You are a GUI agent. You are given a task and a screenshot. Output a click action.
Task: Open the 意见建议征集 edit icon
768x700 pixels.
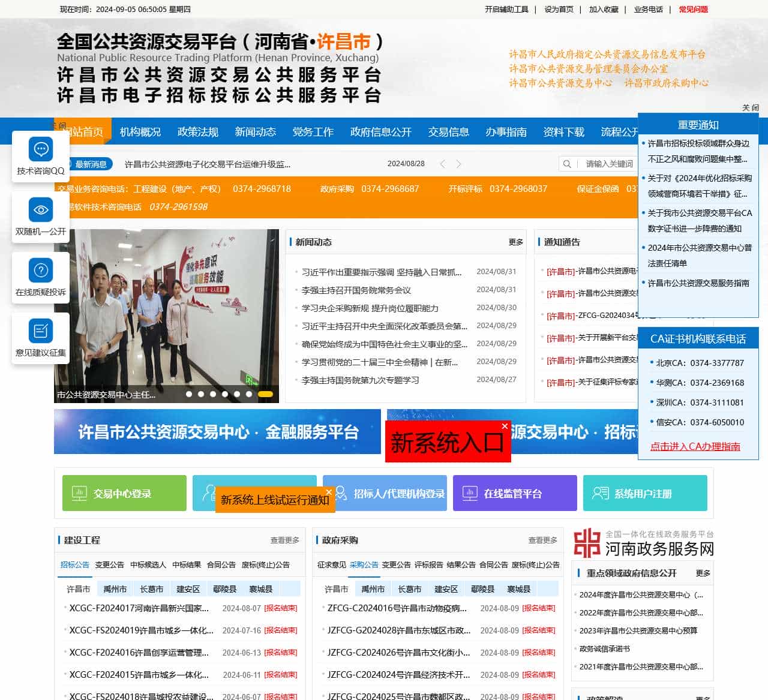pos(41,331)
